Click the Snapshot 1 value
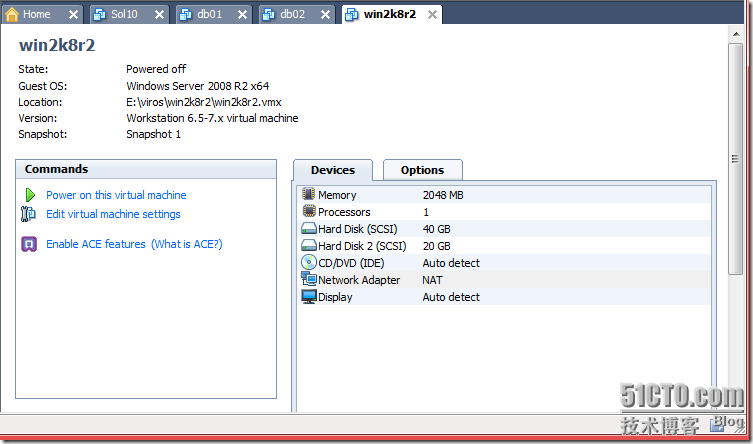 (153, 134)
